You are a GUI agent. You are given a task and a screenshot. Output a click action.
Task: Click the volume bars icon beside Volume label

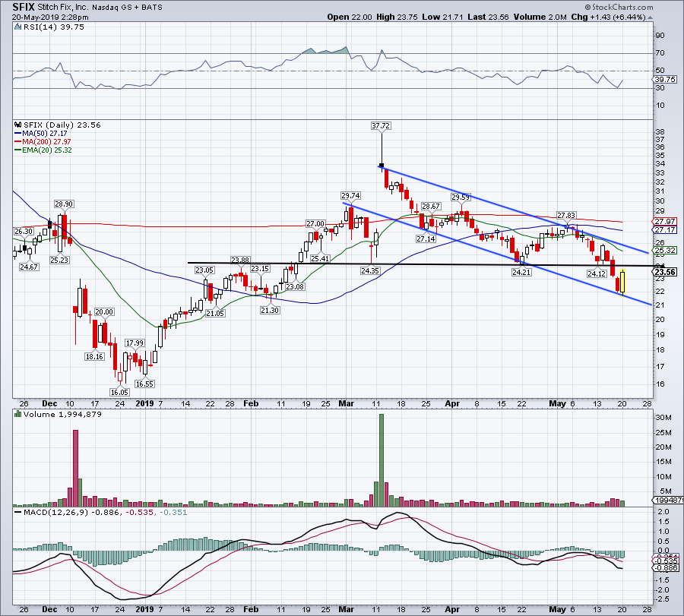18,414
